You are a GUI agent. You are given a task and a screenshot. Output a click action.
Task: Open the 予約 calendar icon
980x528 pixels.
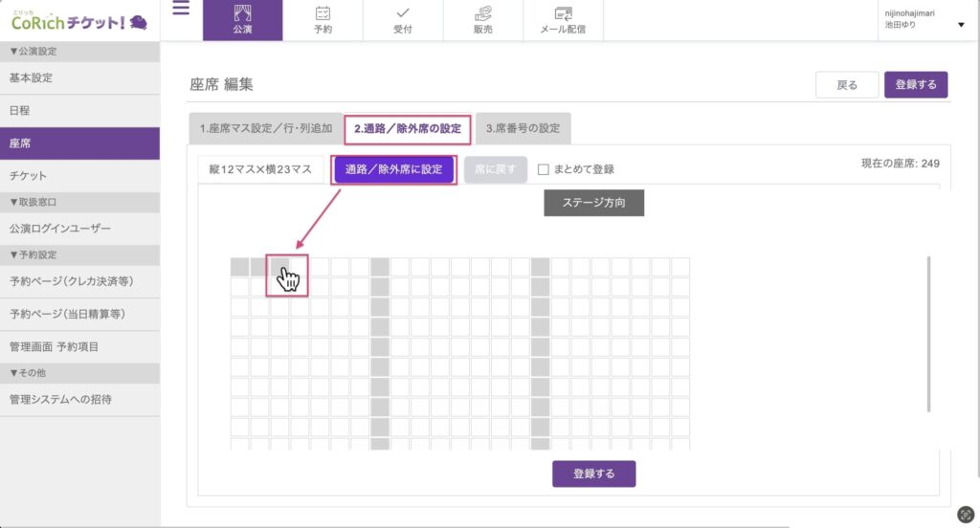pyautogui.click(x=323, y=14)
